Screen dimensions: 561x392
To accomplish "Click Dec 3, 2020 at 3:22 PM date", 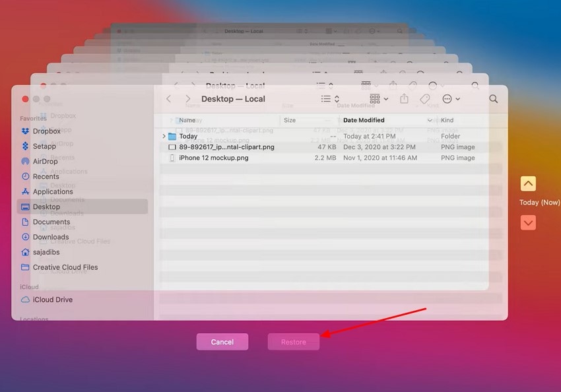I will point(379,147).
